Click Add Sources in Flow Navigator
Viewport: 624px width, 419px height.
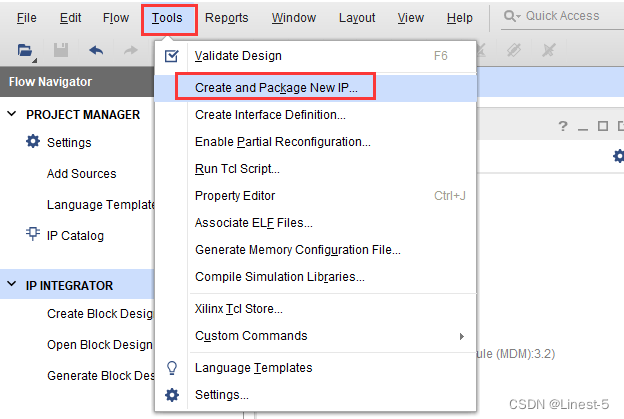[x=81, y=174]
